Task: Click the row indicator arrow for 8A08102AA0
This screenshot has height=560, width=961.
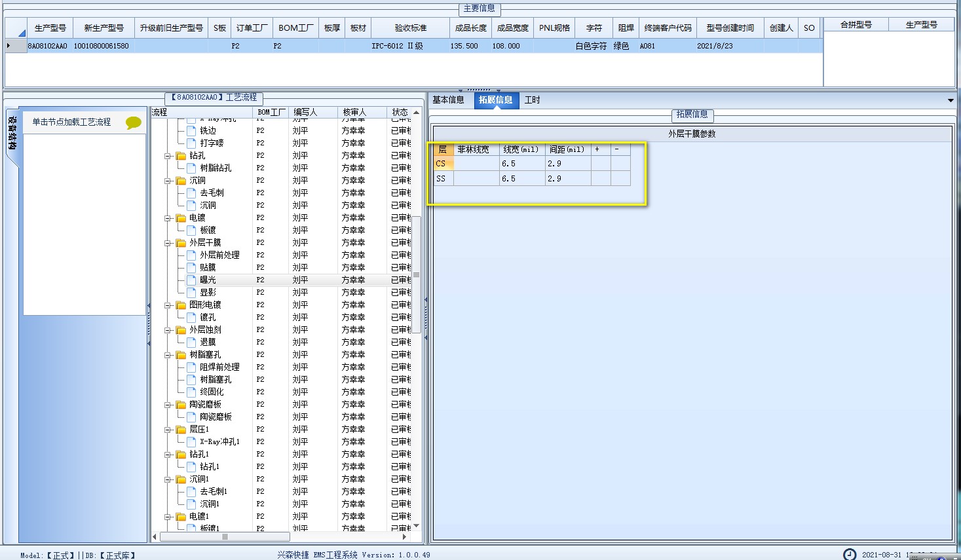Action: (9, 46)
